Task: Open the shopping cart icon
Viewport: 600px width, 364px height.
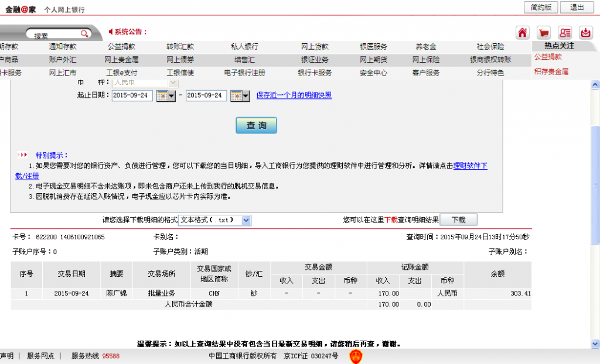Action: click(x=544, y=33)
